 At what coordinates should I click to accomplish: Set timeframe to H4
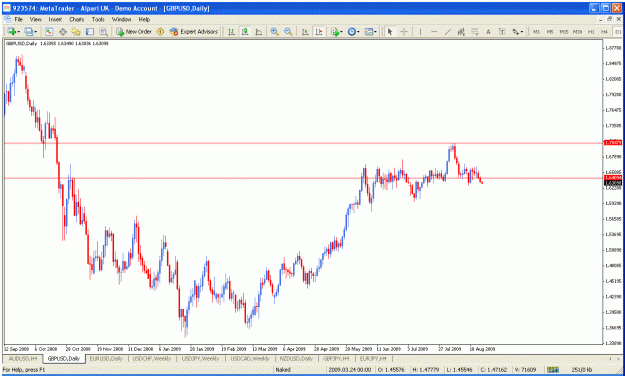pos(604,31)
